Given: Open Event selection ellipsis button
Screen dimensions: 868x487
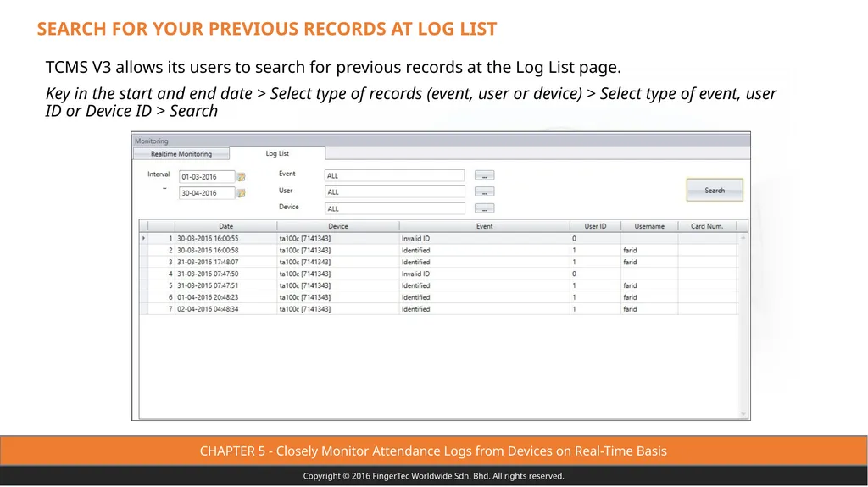Looking at the screenshot, I should point(484,175).
